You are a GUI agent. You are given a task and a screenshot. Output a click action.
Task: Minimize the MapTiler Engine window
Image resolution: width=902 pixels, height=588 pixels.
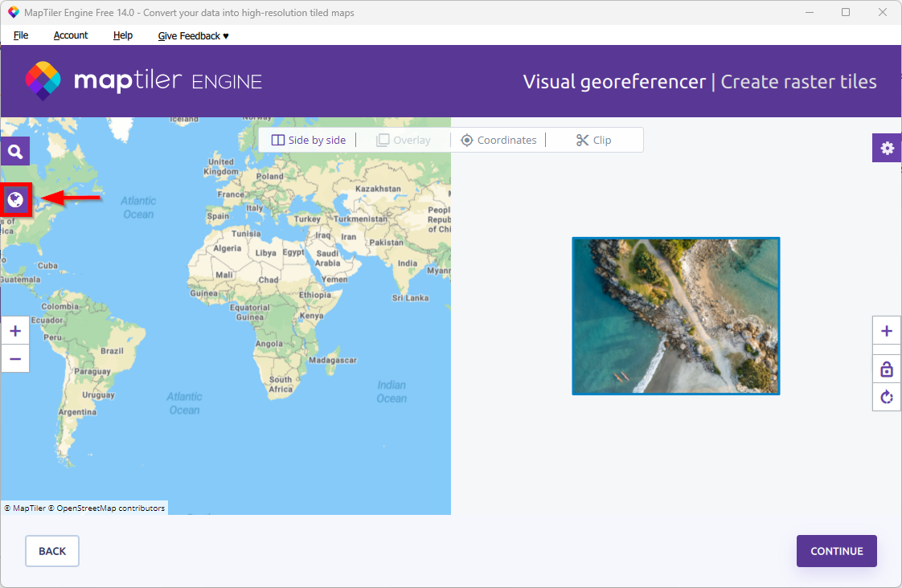click(x=810, y=12)
